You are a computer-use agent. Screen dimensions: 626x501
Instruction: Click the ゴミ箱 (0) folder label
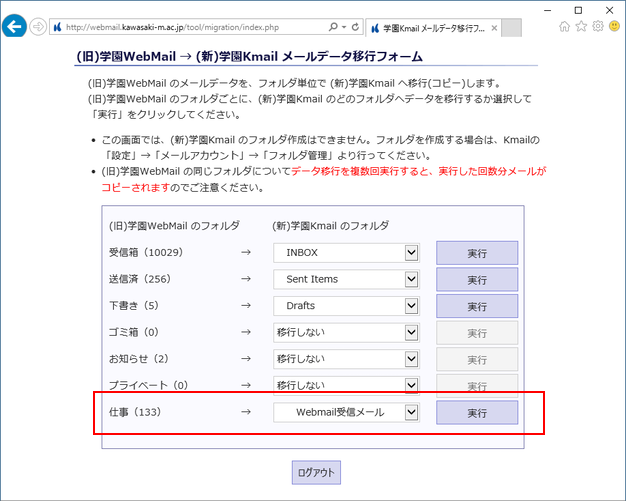134,332
